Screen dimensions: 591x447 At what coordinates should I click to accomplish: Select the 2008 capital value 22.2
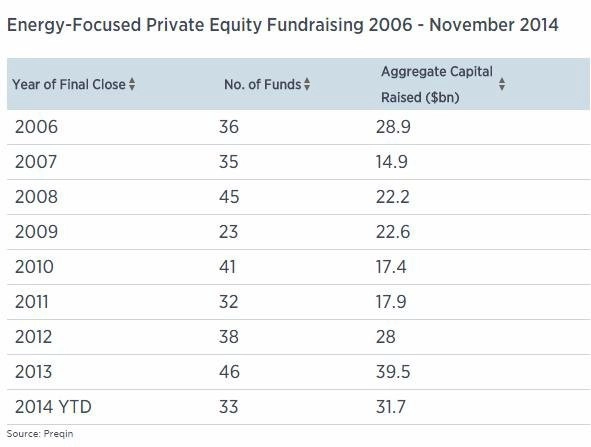[392, 197]
